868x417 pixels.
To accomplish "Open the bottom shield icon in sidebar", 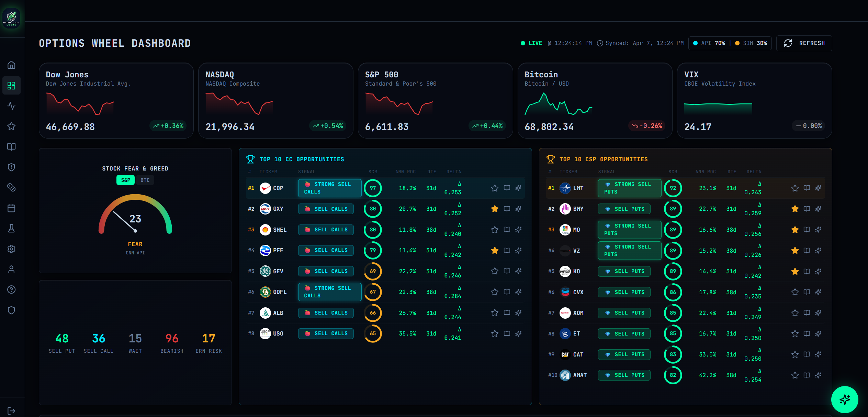I will click(x=11, y=310).
